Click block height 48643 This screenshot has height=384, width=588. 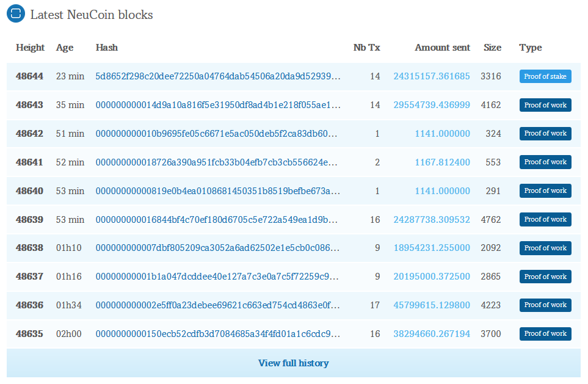click(x=30, y=105)
